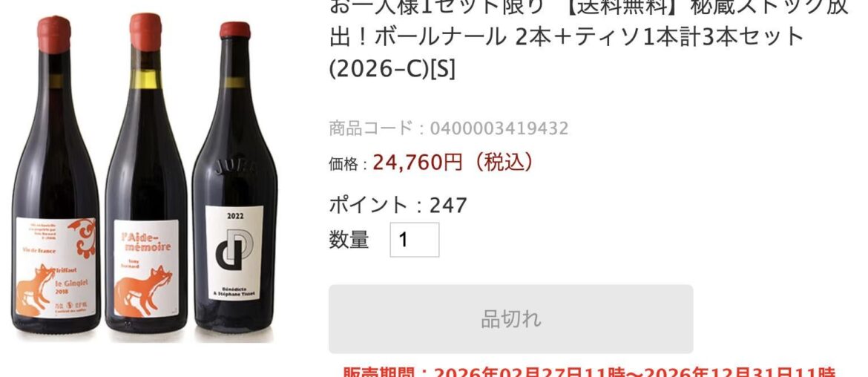This screenshot has height=377, width=868.
Task: Select the product title ending with (2026-C)[S]
Action: (x=588, y=39)
